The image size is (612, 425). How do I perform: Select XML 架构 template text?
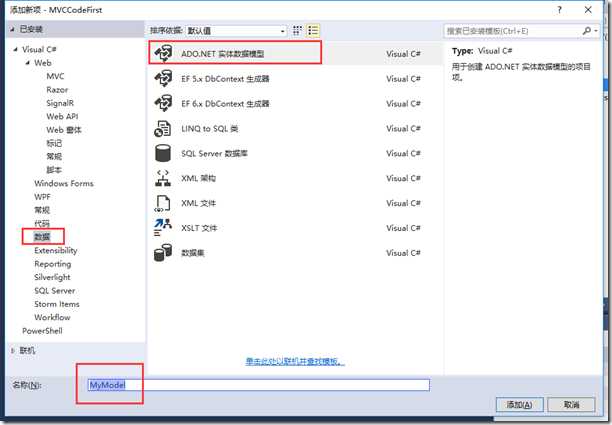(x=198, y=178)
